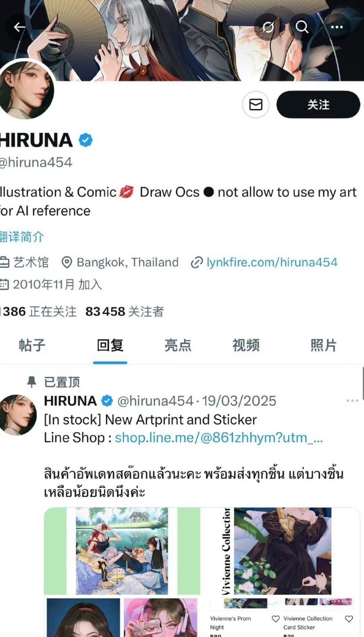This screenshot has height=637, width=364.
Task: Open the search magnifier icon
Action: (302, 27)
